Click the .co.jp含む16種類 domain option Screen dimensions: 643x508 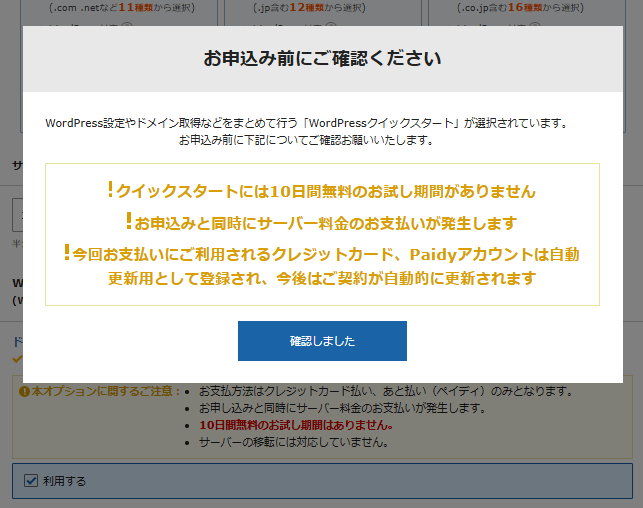tap(518, 8)
